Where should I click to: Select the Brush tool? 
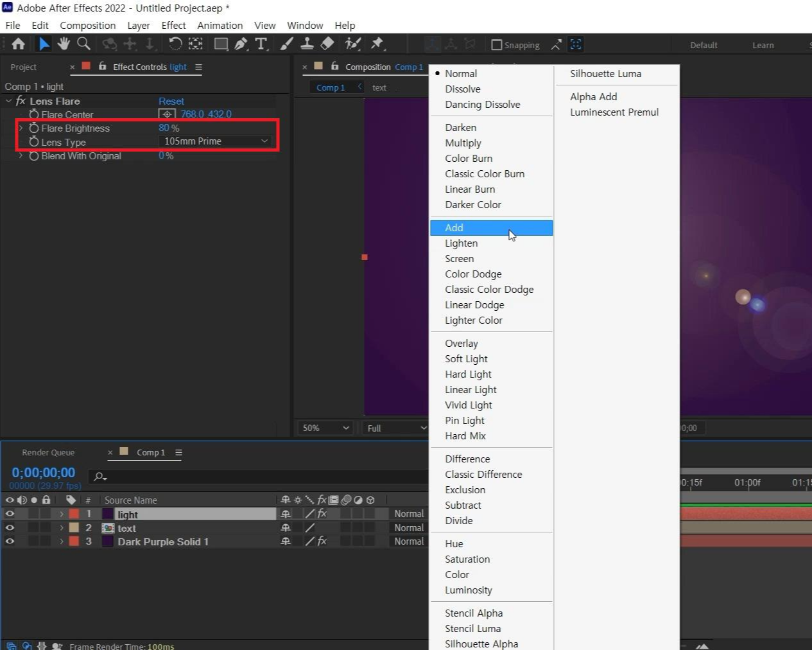tap(287, 44)
